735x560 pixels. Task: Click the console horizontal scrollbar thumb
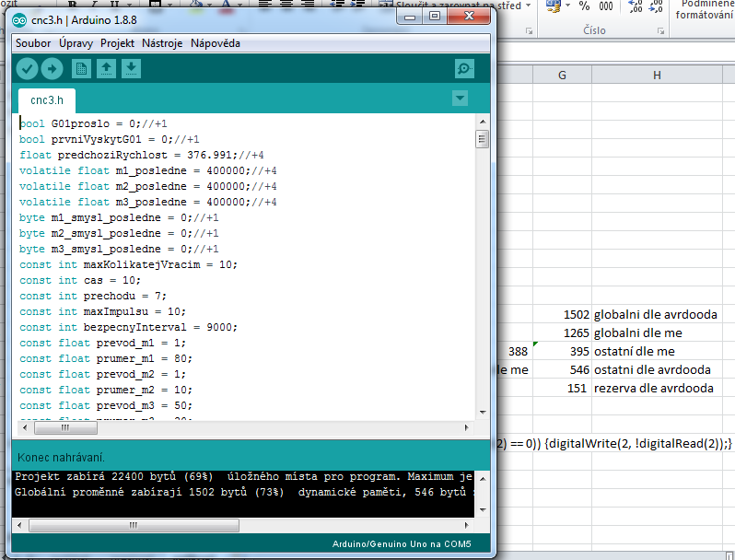click(134, 525)
